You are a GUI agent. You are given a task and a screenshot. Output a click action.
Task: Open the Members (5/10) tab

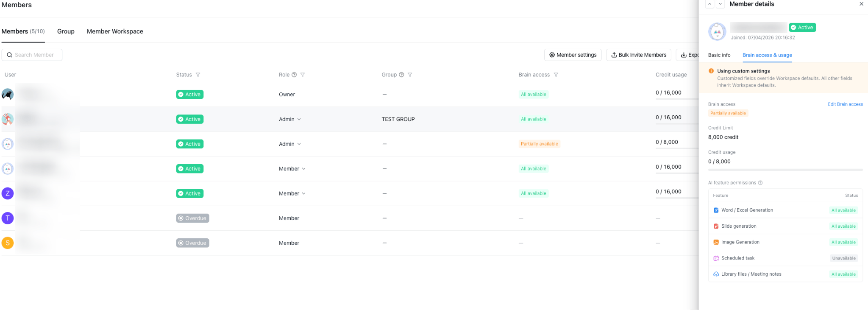tap(23, 31)
